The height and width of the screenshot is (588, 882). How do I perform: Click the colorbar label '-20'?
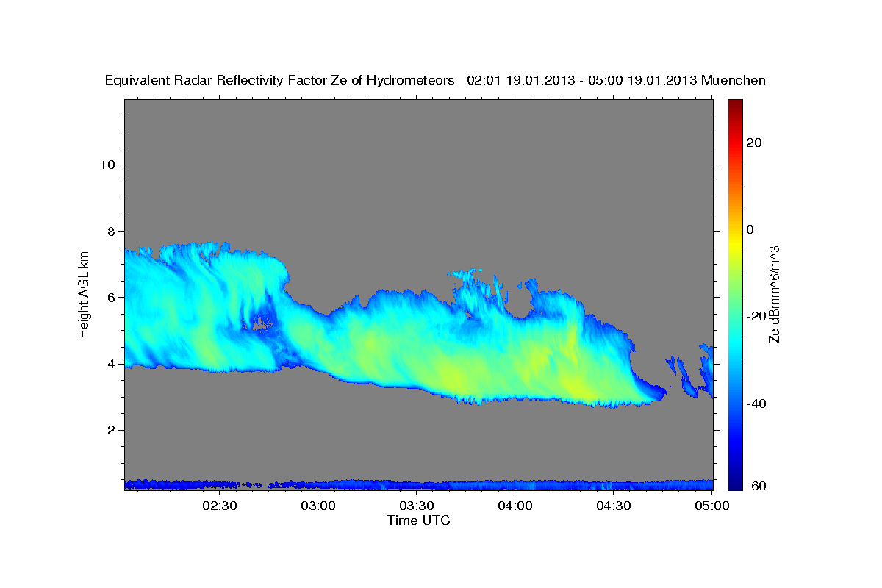tap(755, 316)
